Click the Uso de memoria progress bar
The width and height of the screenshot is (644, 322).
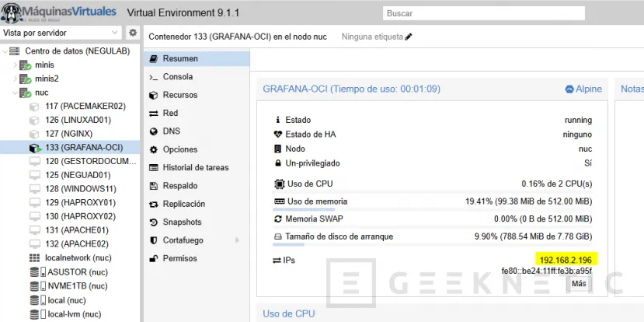point(433,210)
